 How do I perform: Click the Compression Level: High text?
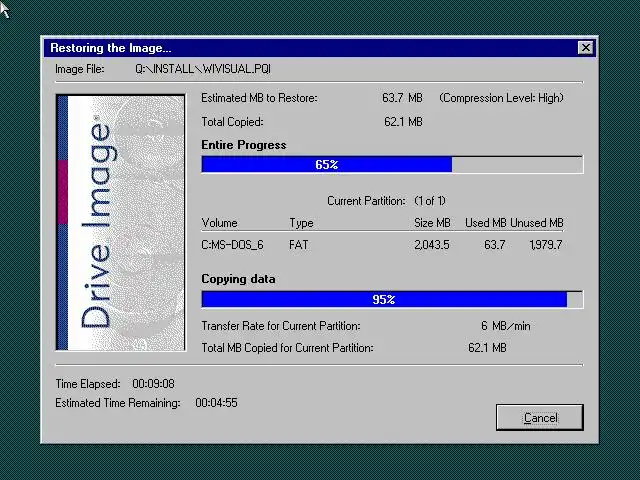click(501, 98)
